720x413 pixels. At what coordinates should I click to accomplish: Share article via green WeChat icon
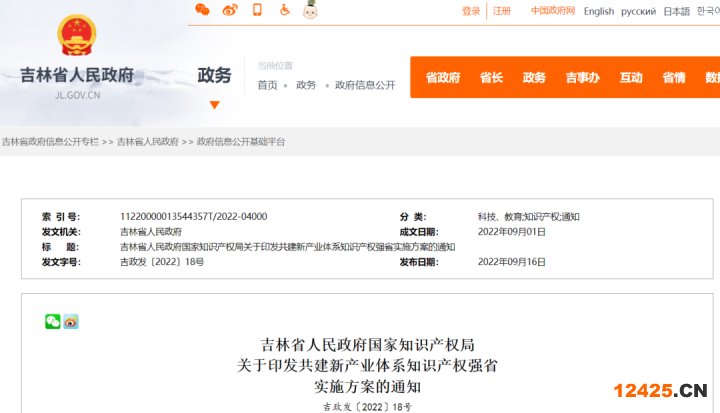click(x=52, y=321)
